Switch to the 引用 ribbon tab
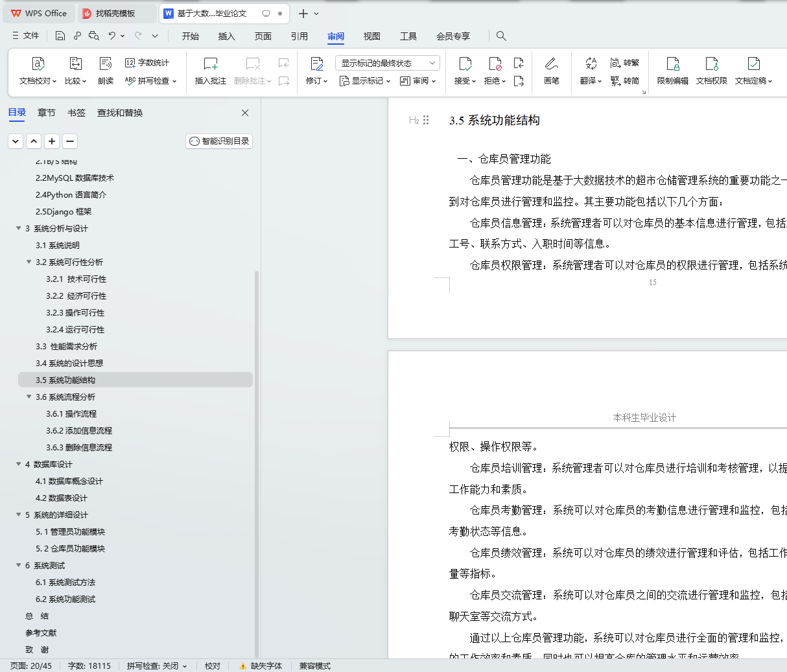This screenshot has width=787, height=672. 300,36
